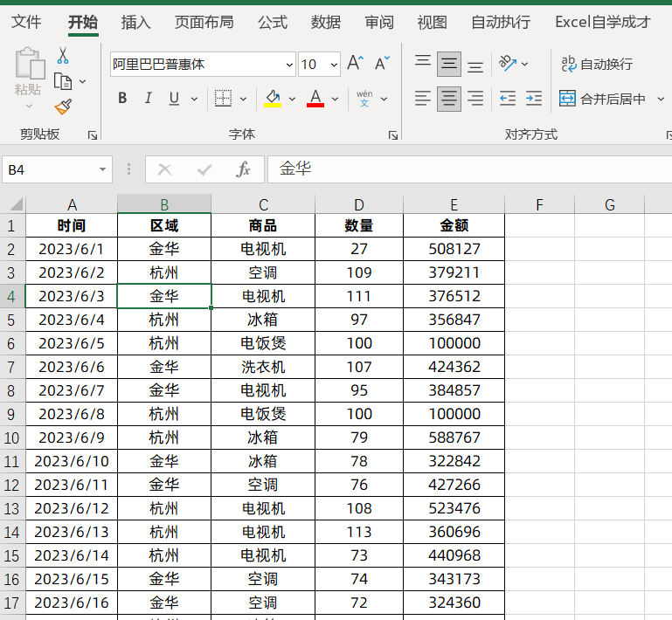Viewport: 672px width, 620px height.
Task: Increase indent icon
Action: [534, 99]
